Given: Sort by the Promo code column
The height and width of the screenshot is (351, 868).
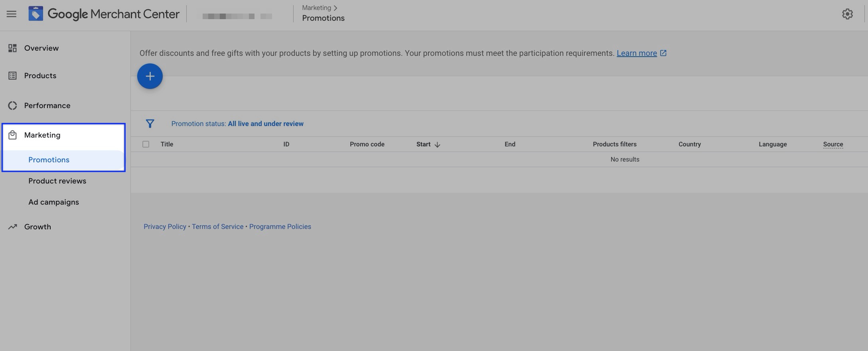Looking at the screenshot, I should [x=367, y=144].
